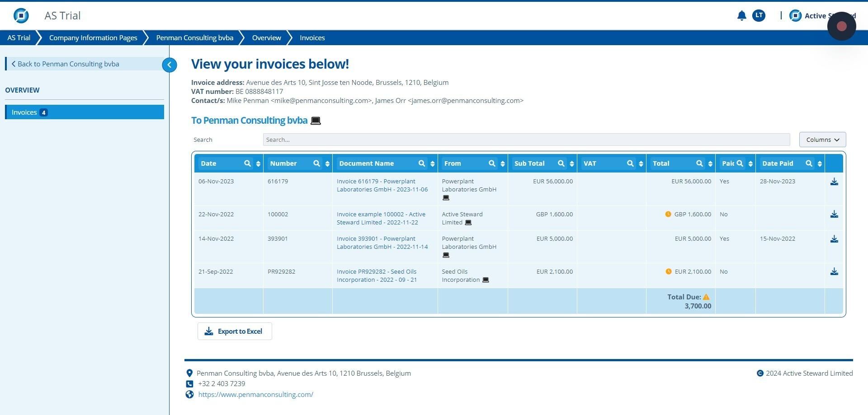Click the AS Trial logo icon
Viewport: 868px width, 415px height.
point(21,16)
